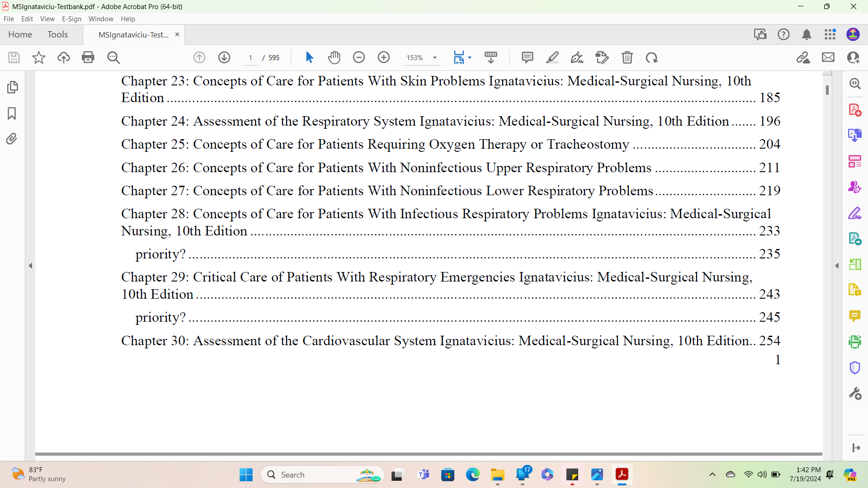
Task: Click the Print file icon
Action: tap(88, 57)
